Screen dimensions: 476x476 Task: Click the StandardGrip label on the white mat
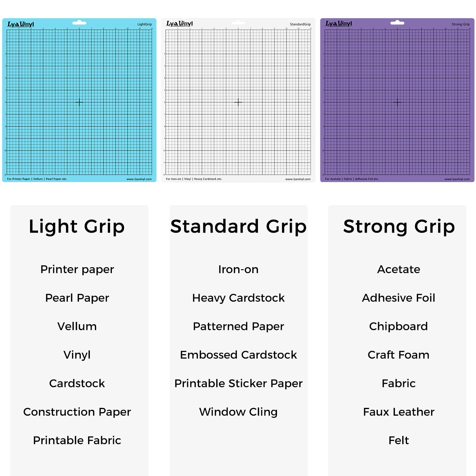(x=300, y=24)
